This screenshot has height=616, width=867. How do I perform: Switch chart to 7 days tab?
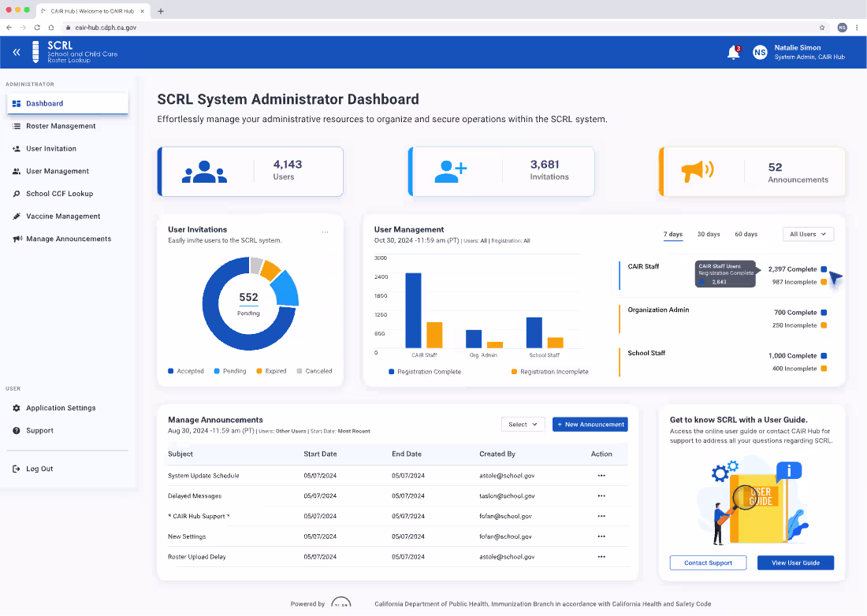click(673, 234)
